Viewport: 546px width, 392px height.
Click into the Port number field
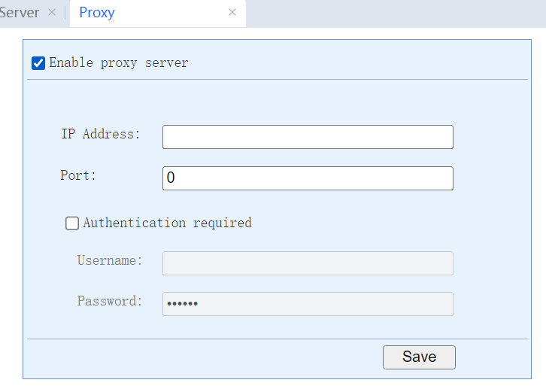(308, 178)
